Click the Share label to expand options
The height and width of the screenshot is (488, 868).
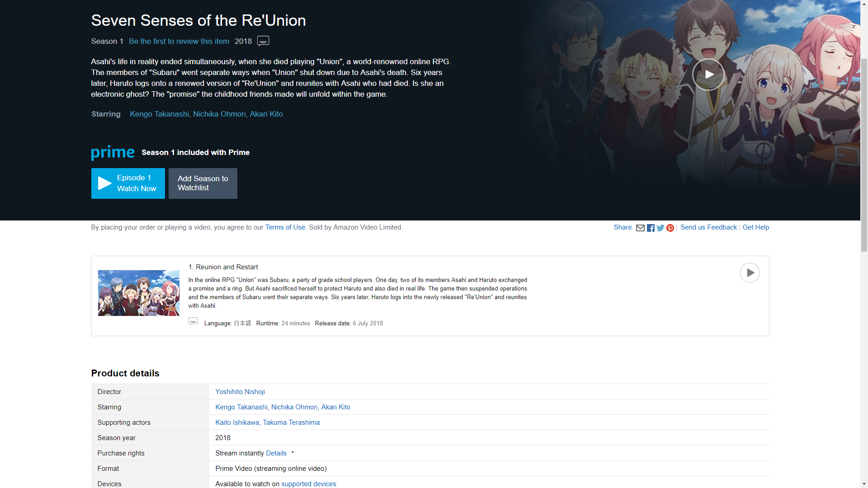click(623, 227)
